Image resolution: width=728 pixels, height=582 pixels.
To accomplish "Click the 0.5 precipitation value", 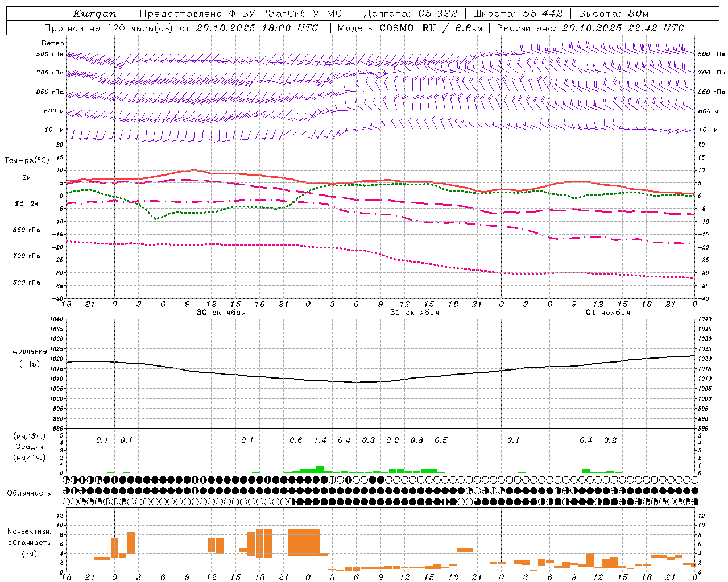I will pos(441,440).
